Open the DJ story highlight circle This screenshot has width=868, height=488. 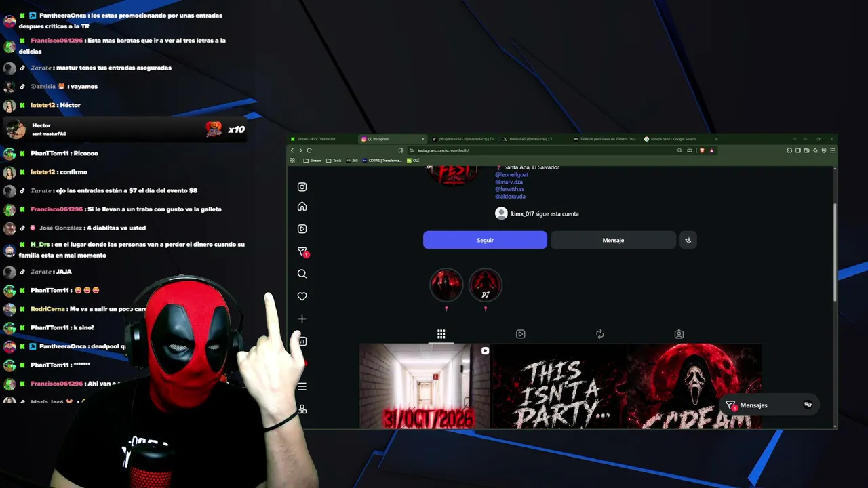click(x=485, y=285)
